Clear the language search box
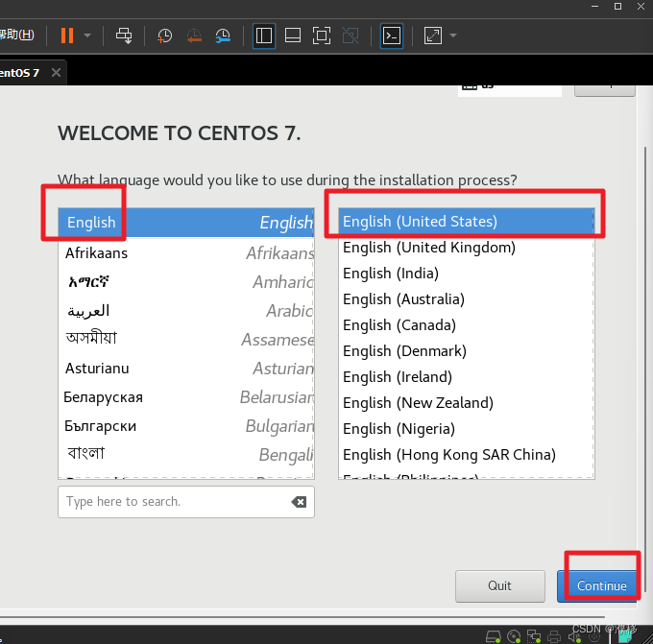The image size is (653, 644). coord(299,502)
